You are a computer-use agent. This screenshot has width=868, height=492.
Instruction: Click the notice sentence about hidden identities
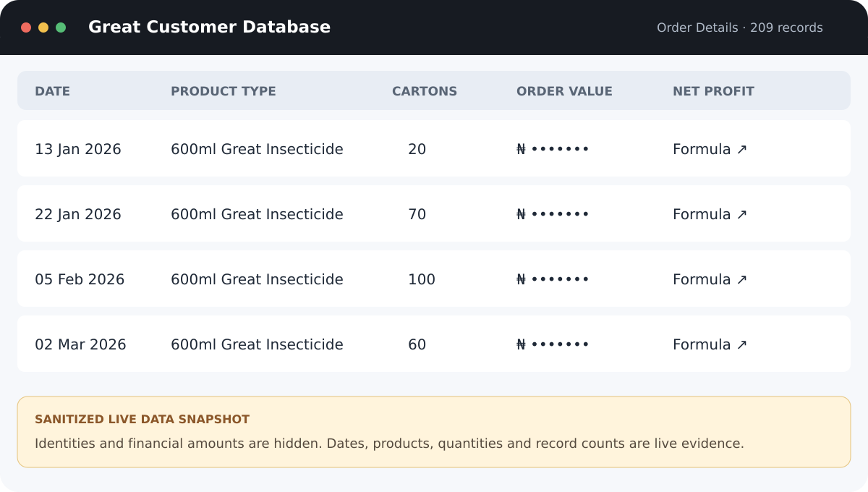coord(389,444)
